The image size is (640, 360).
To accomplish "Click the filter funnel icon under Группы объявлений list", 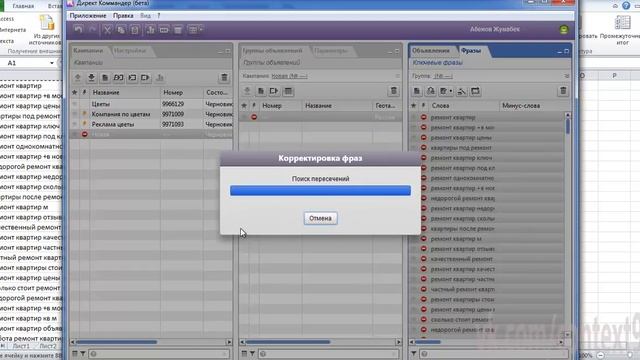I will click(252, 353).
